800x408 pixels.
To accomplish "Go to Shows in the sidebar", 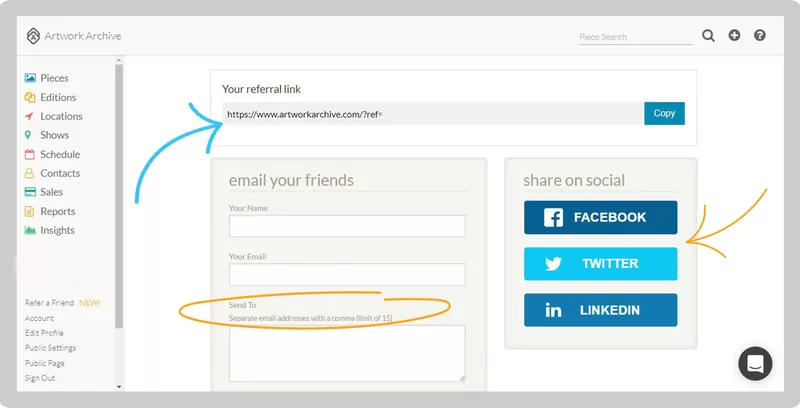I will pyautogui.click(x=55, y=135).
